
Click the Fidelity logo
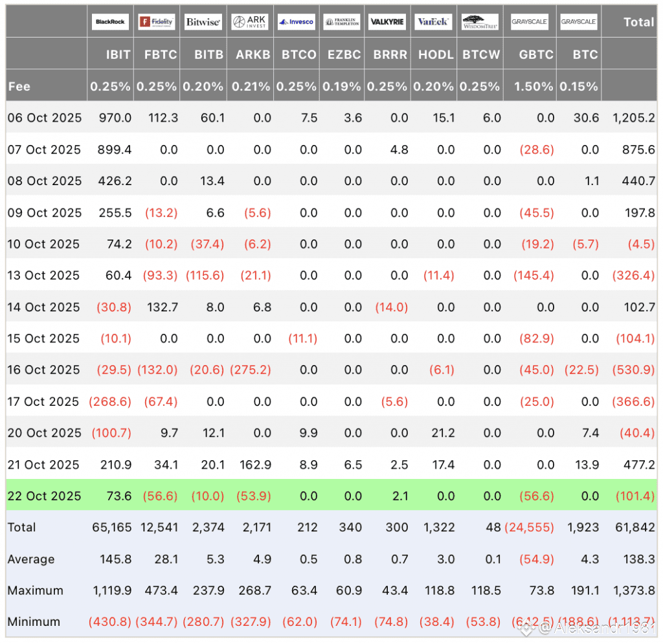click(157, 22)
